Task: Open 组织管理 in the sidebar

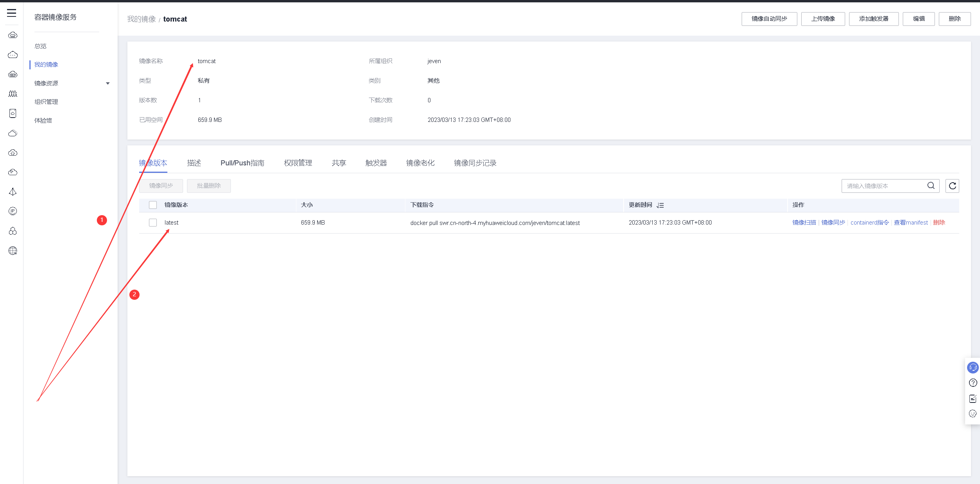Action: pyautogui.click(x=46, y=102)
